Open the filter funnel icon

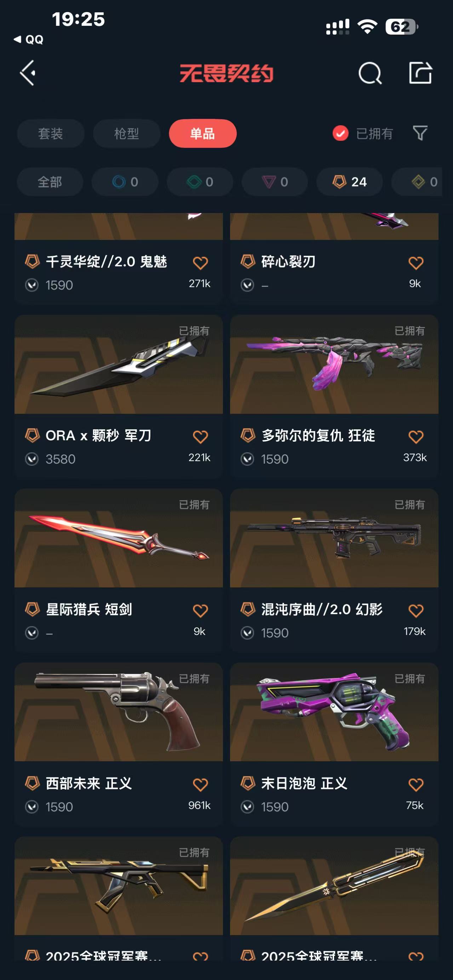click(420, 133)
